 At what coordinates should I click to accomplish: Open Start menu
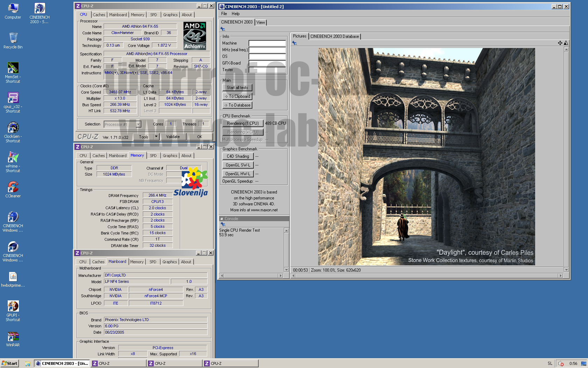(10, 363)
